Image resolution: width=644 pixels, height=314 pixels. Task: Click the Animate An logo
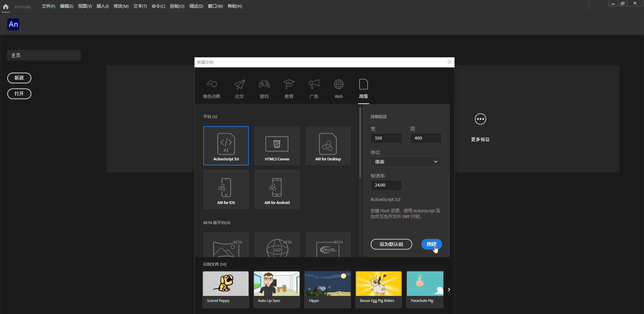pos(13,24)
